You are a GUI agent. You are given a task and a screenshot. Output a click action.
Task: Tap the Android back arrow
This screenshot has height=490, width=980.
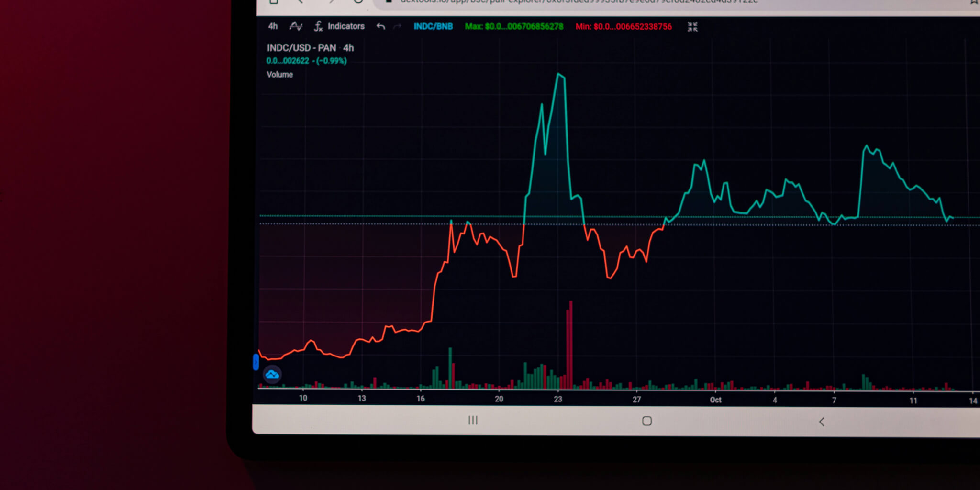pyautogui.click(x=822, y=422)
